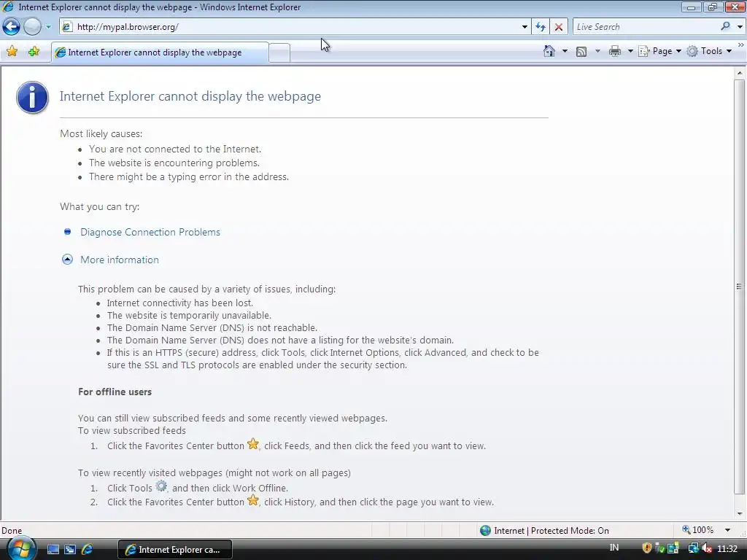Click the network connection tray icon
The height and width of the screenshot is (560, 747).
point(693,548)
